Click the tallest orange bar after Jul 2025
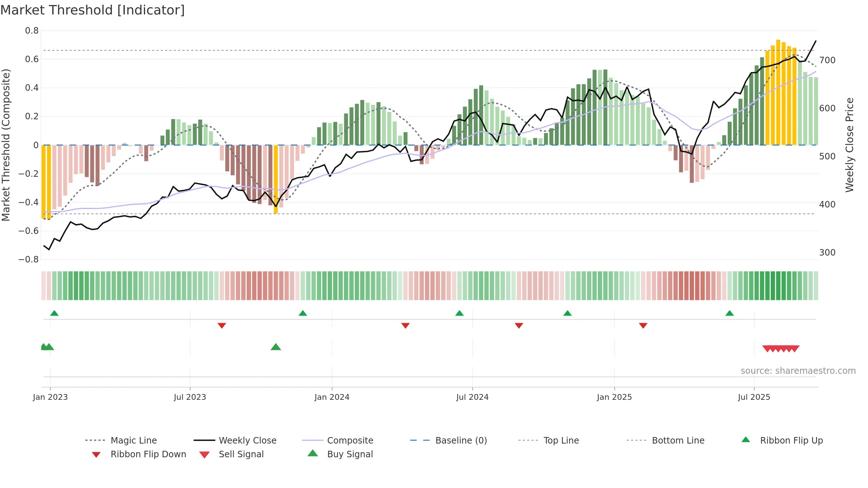Image resolution: width=868 pixels, height=488 pixels. (x=778, y=92)
